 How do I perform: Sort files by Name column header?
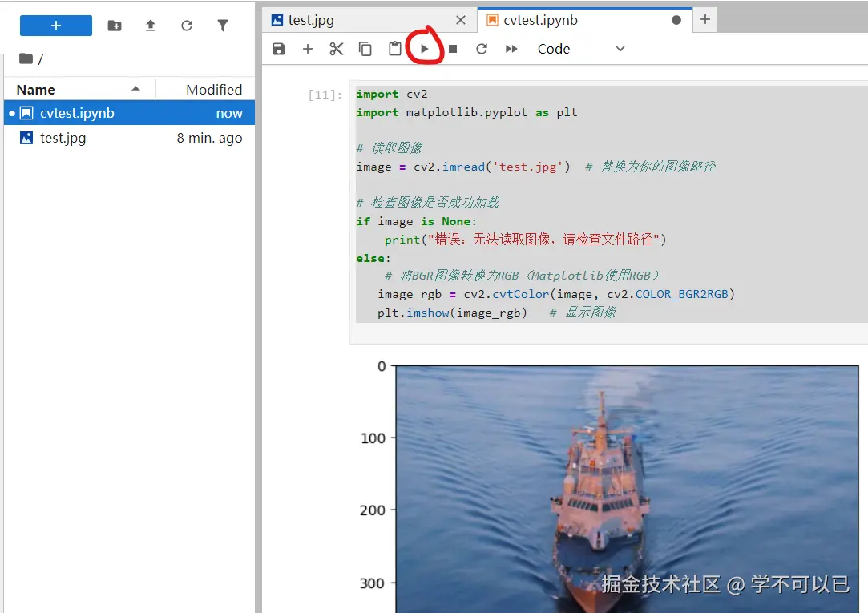(78, 90)
